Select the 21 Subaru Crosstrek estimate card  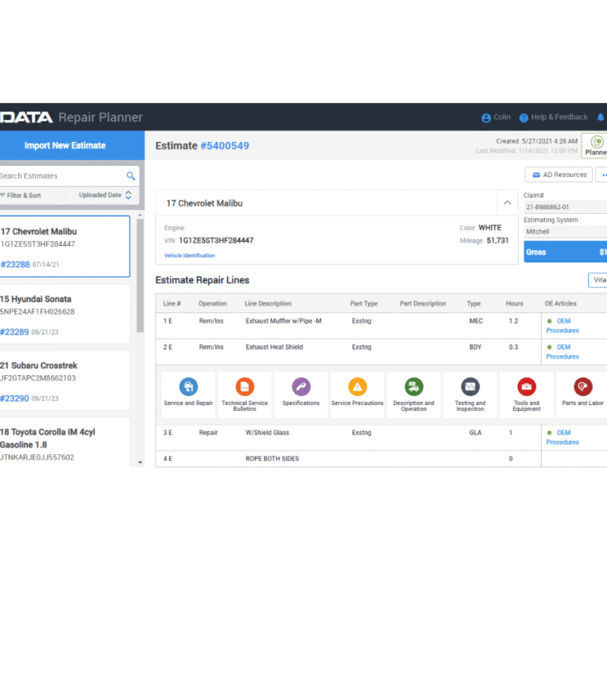(x=64, y=381)
